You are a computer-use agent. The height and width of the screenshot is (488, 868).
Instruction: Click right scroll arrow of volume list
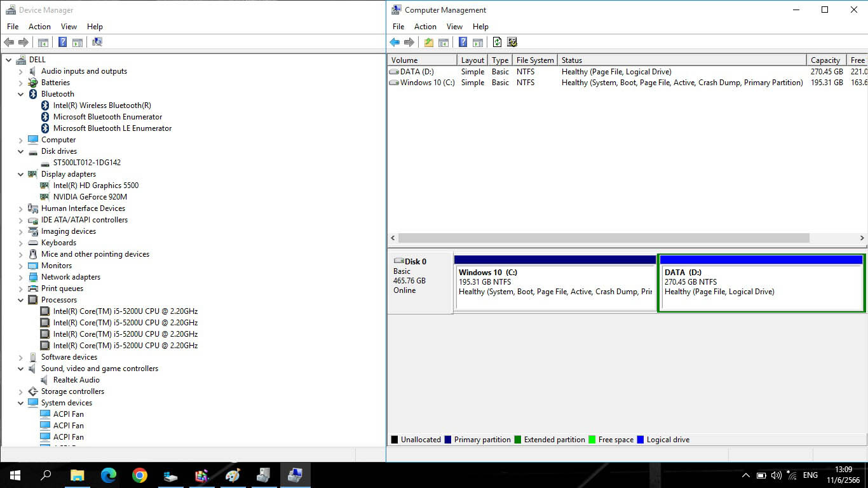coord(862,238)
